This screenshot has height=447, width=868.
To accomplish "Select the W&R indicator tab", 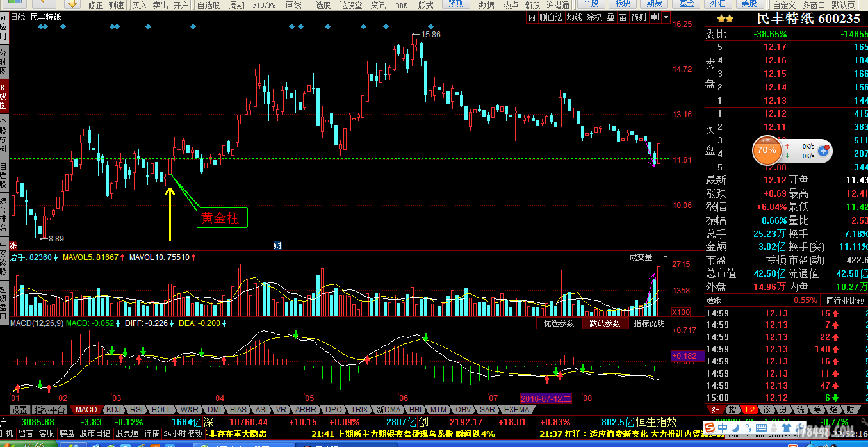I will 189,409.
